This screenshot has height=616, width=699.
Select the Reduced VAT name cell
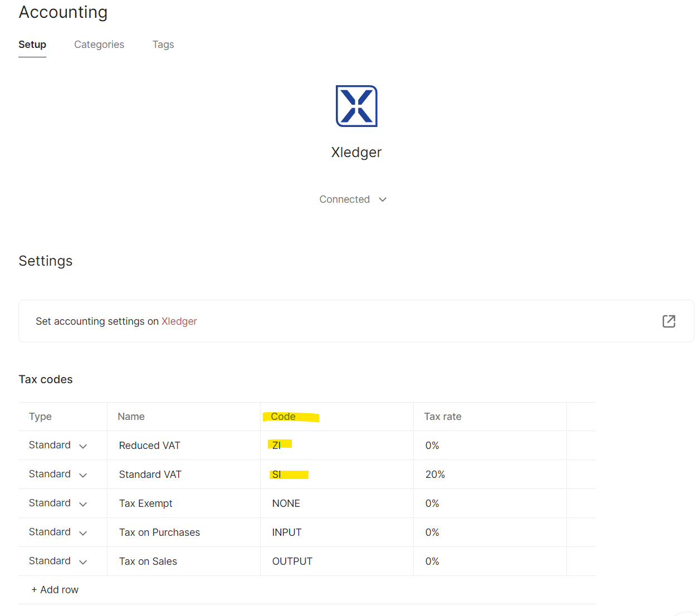coord(149,445)
